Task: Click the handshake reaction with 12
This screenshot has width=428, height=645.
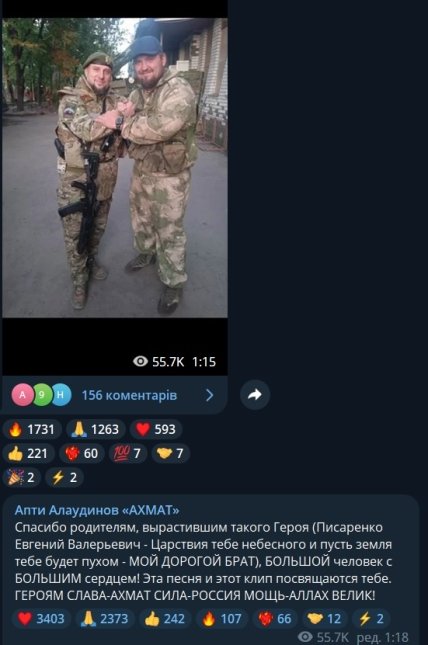Action: [x=324, y=619]
